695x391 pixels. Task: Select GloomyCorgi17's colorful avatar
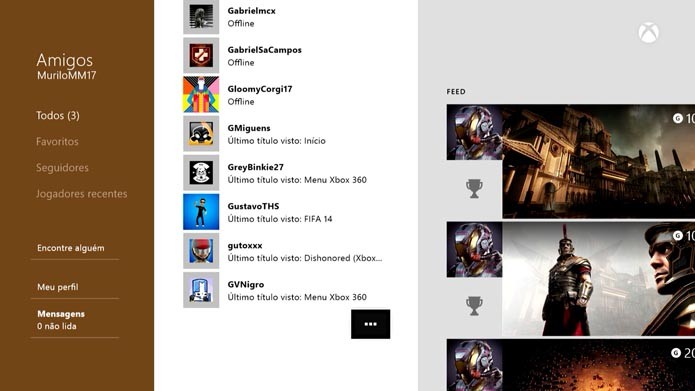201,94
